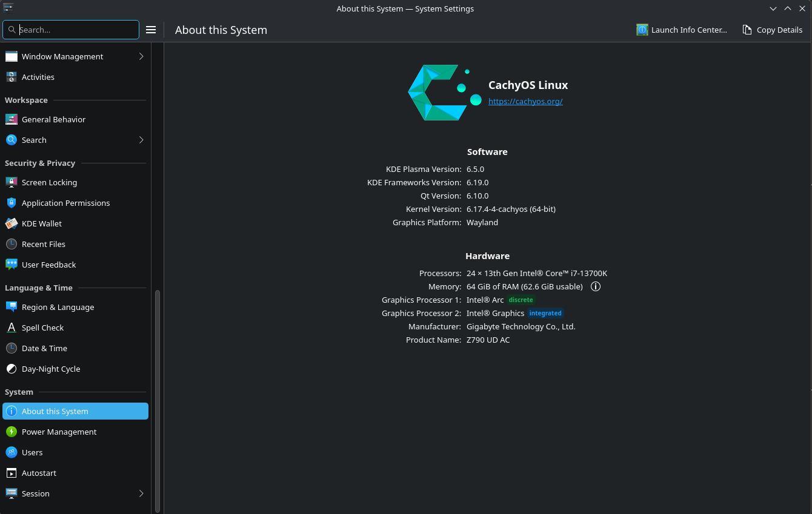Expand the Search category arrow
Screen dimensions: 812x514
(x=141, y=140)
